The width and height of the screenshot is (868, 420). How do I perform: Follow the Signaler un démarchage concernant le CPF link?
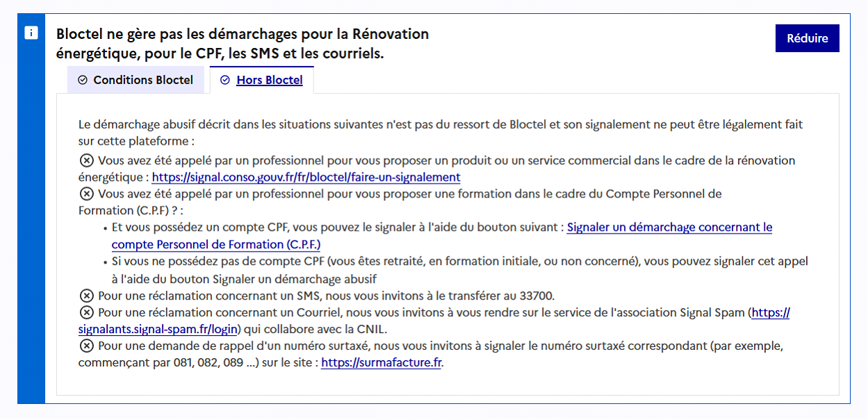669,227
